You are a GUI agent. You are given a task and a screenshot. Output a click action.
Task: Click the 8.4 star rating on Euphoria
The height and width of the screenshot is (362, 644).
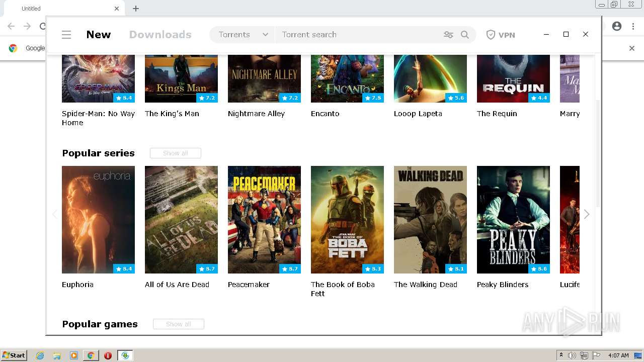pyautogui.click(x=124, y=269)
